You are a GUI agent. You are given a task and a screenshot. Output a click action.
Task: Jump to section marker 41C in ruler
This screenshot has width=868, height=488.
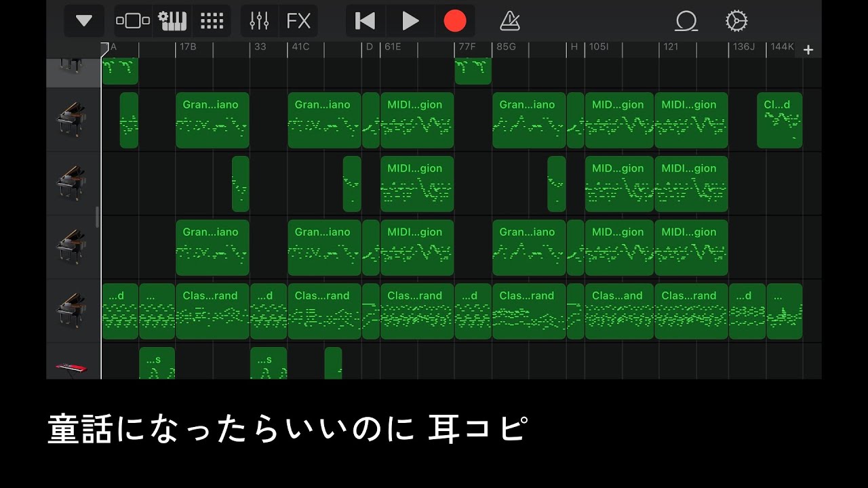(300, 47)
